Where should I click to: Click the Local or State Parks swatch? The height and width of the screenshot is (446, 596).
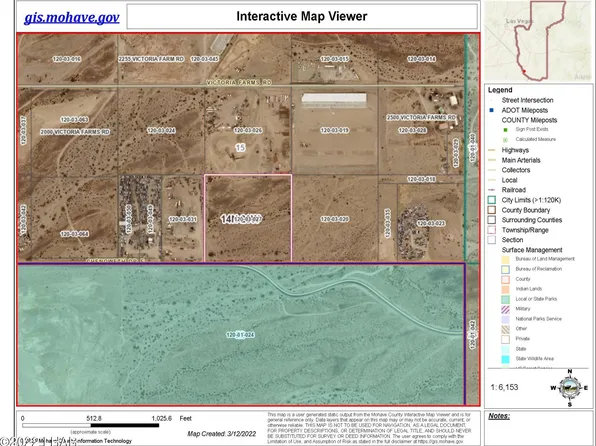coord(506,299)
